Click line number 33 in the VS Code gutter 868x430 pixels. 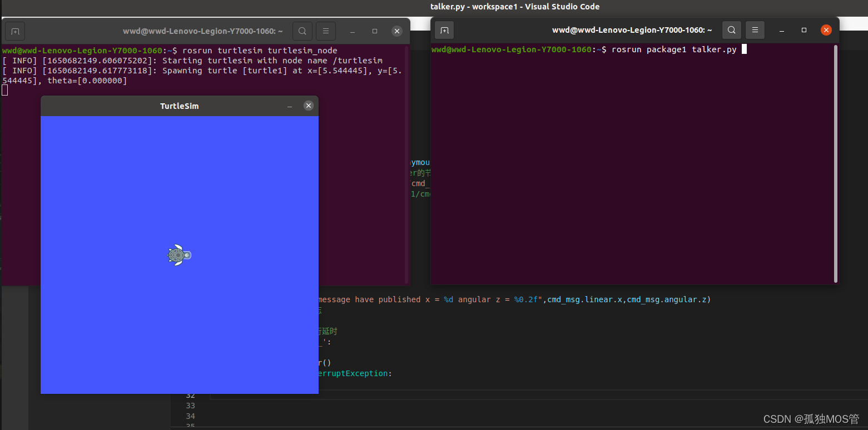tap(190, 406)
